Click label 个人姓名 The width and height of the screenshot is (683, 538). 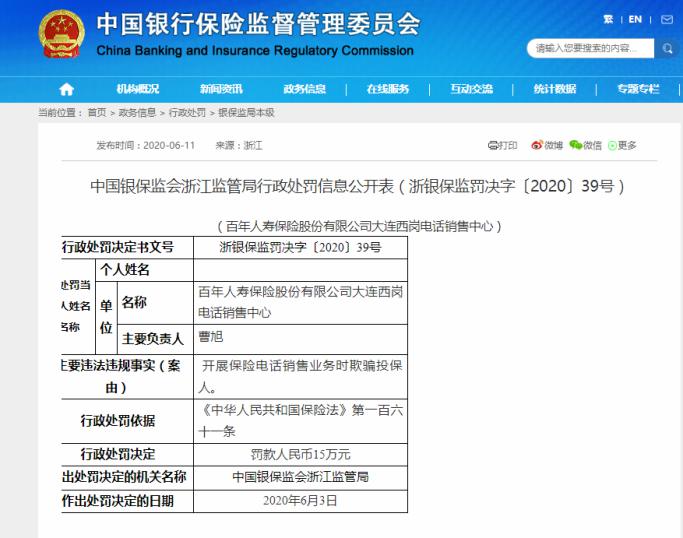(125, 270)
